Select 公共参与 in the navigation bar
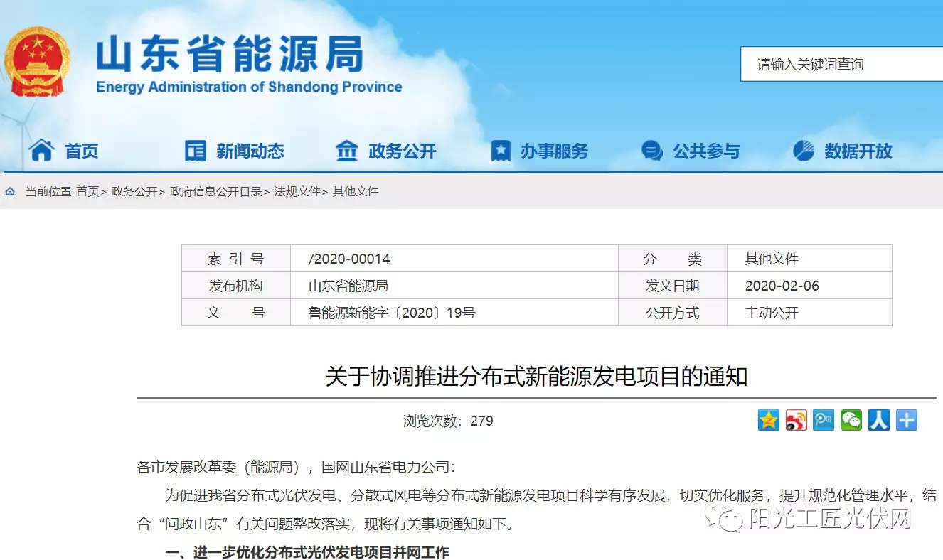Image resolution: width=943 pixels, height=560 pixels. tap(706, 151)
